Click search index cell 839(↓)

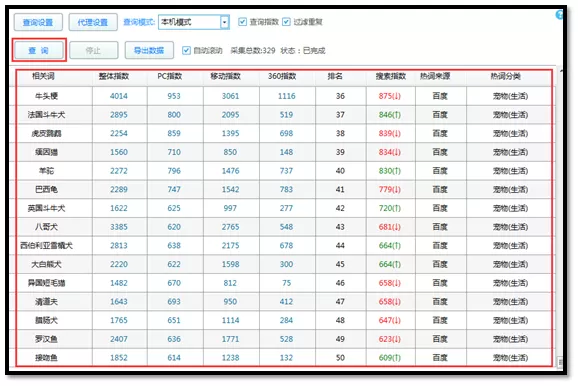[390, 133]
